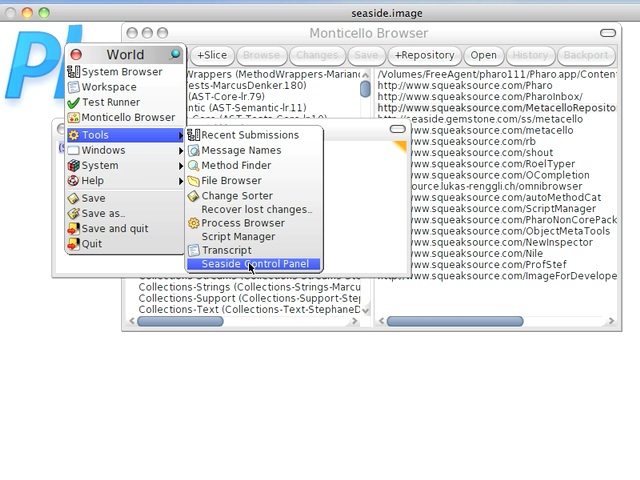Click the green checkmark Test Runner icon
Viewport: 640px width, 480px height.
(73, 102)
